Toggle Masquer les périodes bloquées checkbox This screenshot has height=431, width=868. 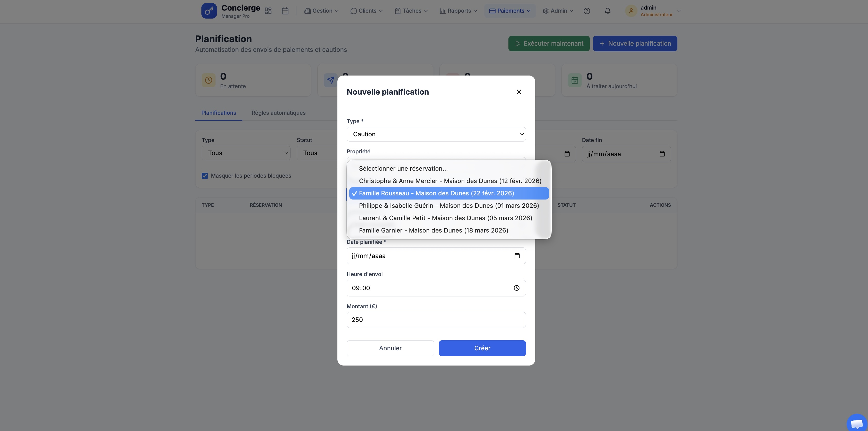[x=205, y=176]
